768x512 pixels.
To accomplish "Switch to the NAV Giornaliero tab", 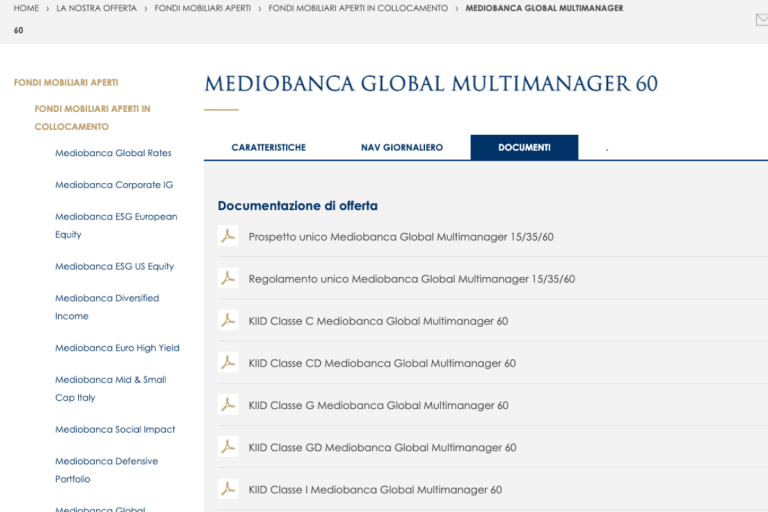I will point(402,147).
